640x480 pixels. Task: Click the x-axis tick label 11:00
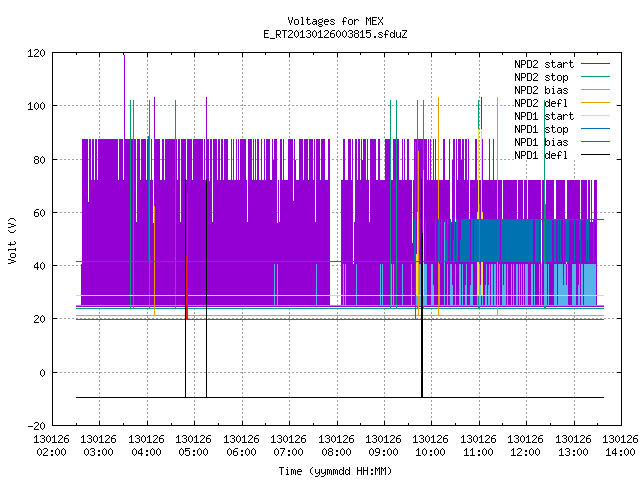click(x=478, y=453)
